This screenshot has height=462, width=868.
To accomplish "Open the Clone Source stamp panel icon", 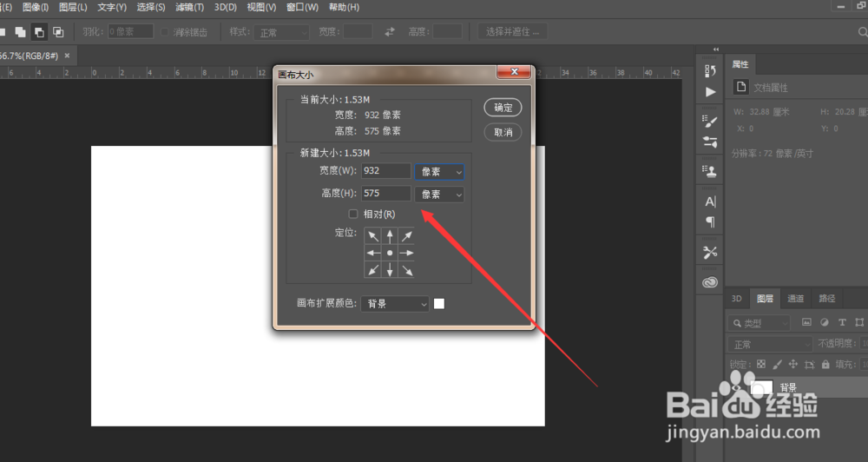I will pos(710,172).
